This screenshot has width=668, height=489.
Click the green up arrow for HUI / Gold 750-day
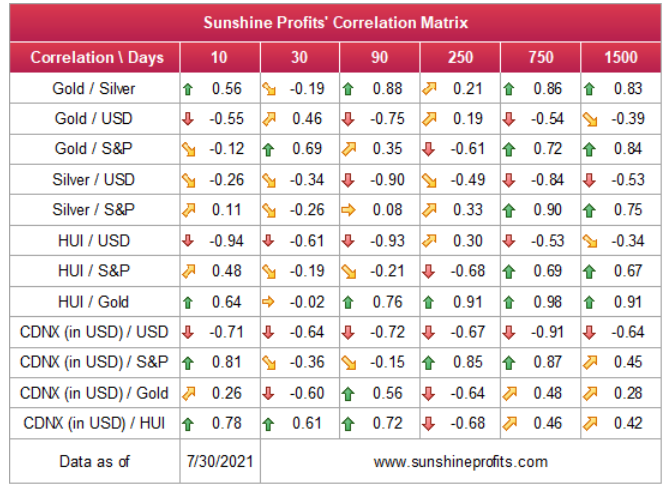509,302
